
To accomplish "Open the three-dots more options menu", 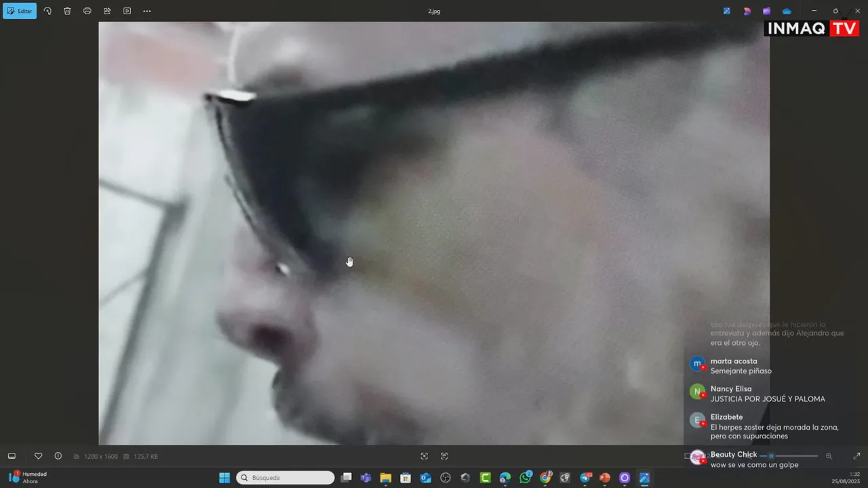I will pyautogui.click(x=147, y=11).
